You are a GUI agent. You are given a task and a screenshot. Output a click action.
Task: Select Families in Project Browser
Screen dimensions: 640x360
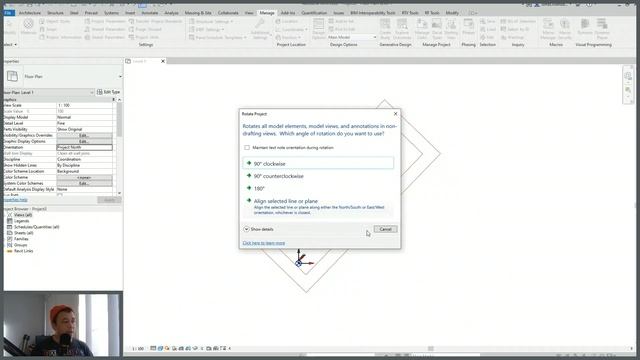pyautogui.click(x=21, y=239)
